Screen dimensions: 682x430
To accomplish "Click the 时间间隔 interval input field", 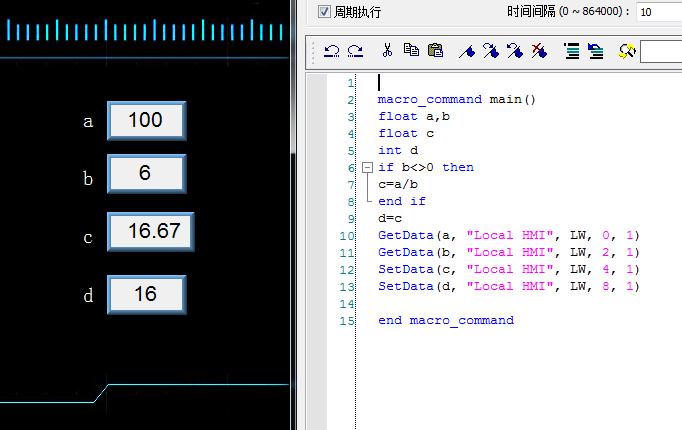I will tap(657, 12).
